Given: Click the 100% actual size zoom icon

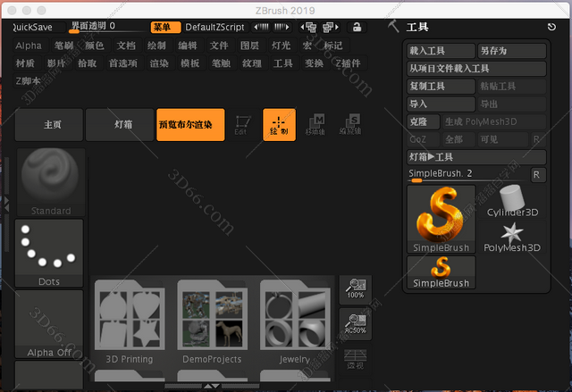Looking at the screenshot, I should coord(356,289).
